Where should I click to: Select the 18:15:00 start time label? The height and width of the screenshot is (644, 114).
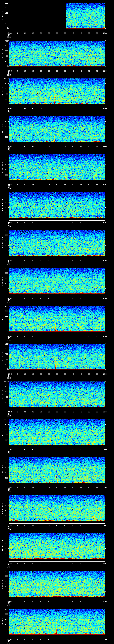(9, 260)
